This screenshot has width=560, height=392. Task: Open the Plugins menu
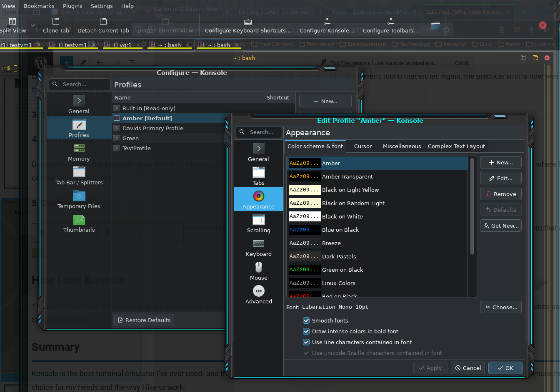pos(72,6)
